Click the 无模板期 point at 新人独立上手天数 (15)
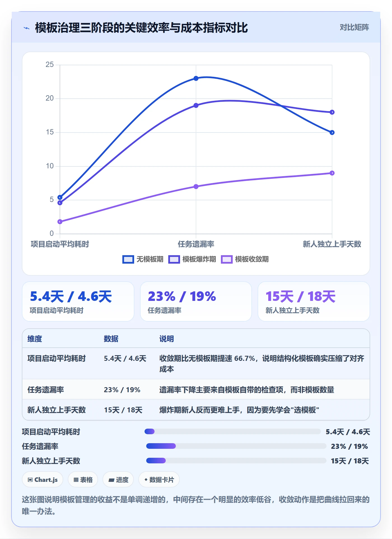 332,133
